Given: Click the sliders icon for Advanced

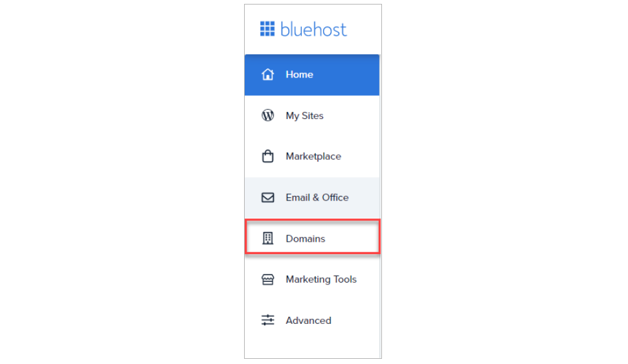Looking at the screenshot, I should pyautogui.click(x=267, y=321).
